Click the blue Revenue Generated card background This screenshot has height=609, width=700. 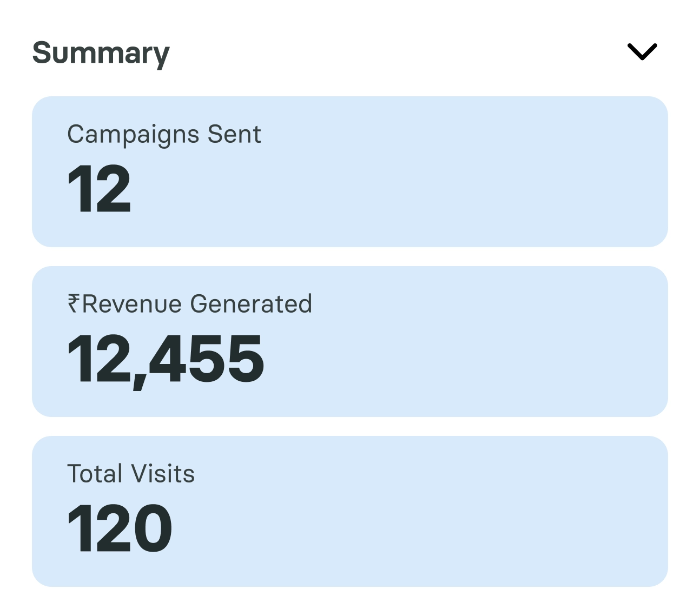[487, 341]
